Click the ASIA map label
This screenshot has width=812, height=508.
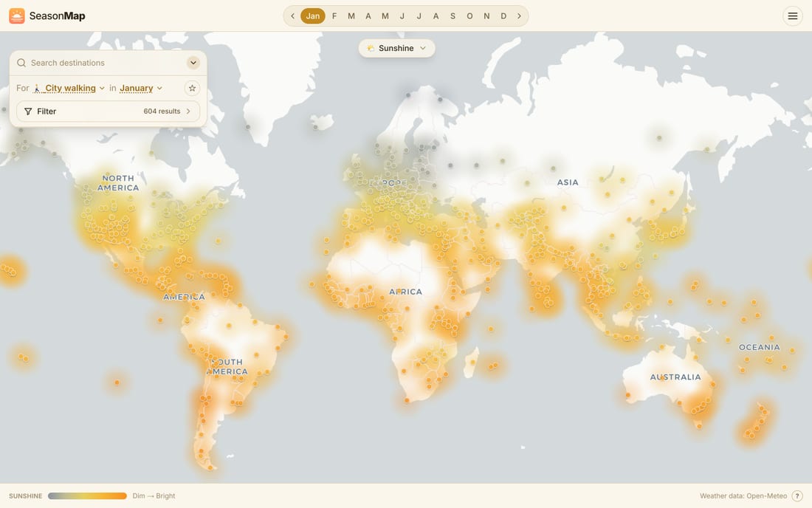point(568,182)
